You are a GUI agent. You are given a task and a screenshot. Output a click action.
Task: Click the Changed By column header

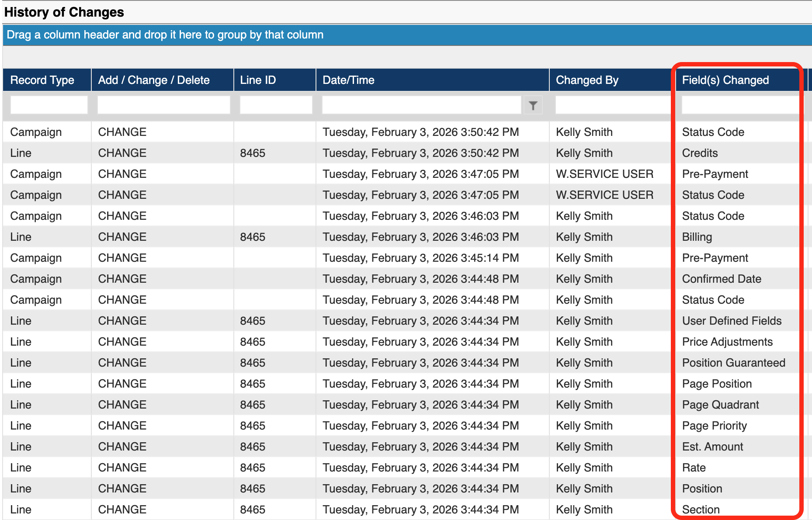tap(587, 80)
